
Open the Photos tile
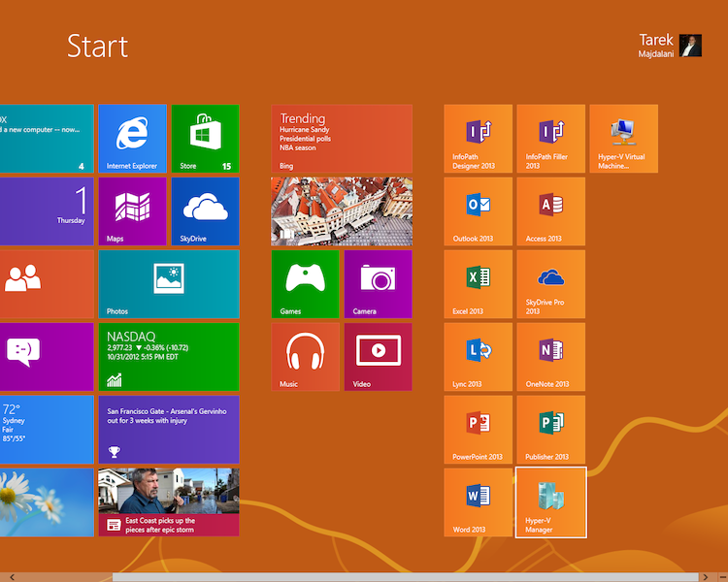(169, 284)
